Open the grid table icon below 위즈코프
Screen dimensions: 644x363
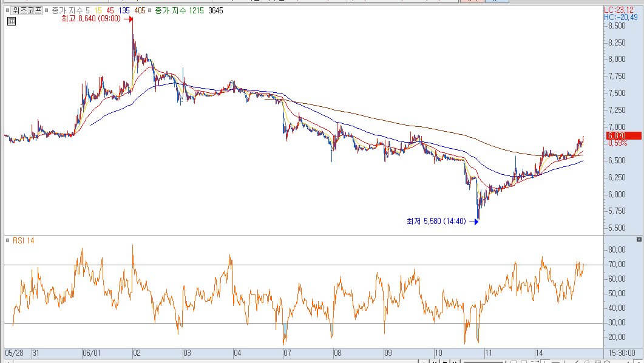12,21
